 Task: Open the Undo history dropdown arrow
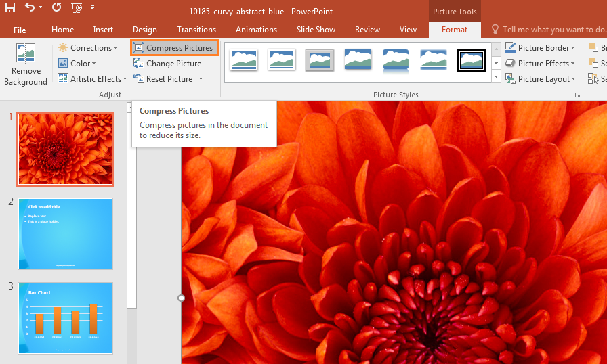pos(40,7)
